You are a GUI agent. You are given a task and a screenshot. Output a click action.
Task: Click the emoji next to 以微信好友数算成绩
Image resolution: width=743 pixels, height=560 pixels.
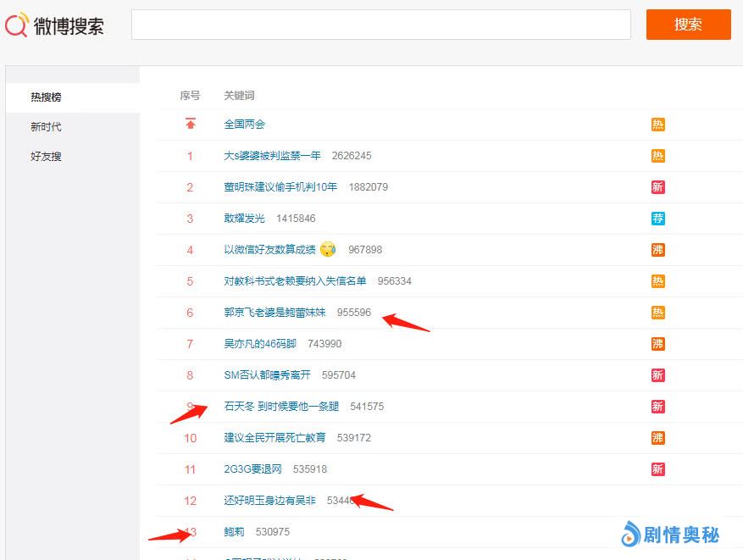click(x=328, y=249)
